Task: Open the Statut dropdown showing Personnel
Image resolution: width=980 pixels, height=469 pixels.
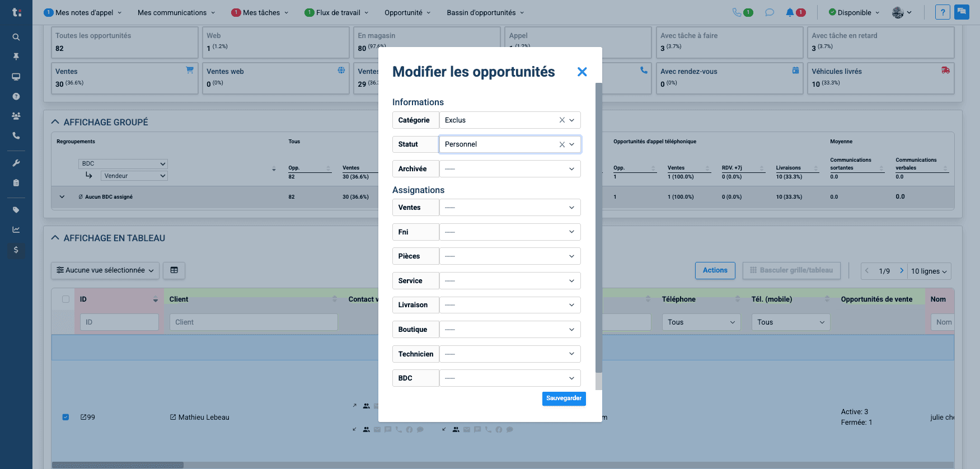Action: (510, 144)
